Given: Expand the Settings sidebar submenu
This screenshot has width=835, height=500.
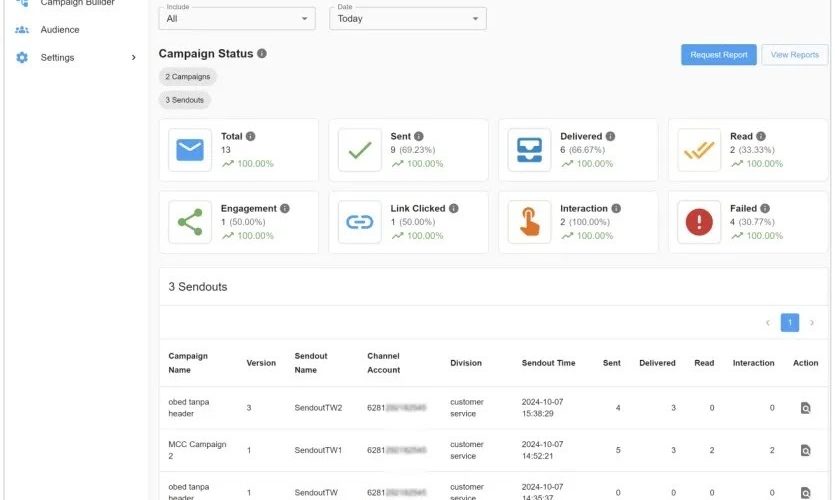Looking at the screenshot, I should pos(133,58).
